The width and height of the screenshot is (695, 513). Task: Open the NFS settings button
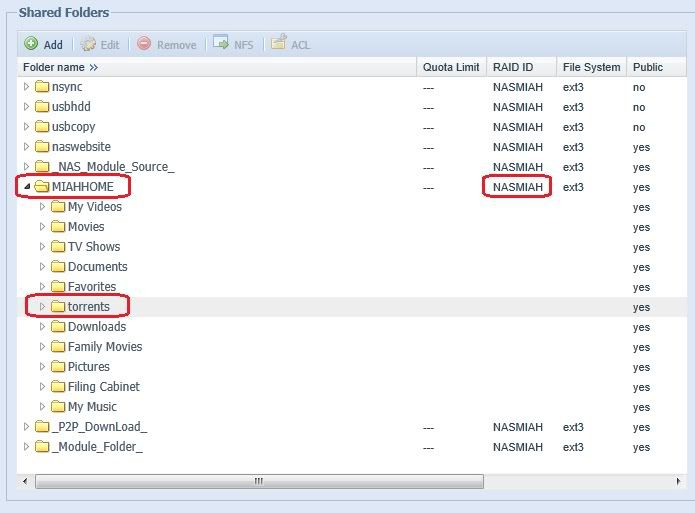(233, 44)
